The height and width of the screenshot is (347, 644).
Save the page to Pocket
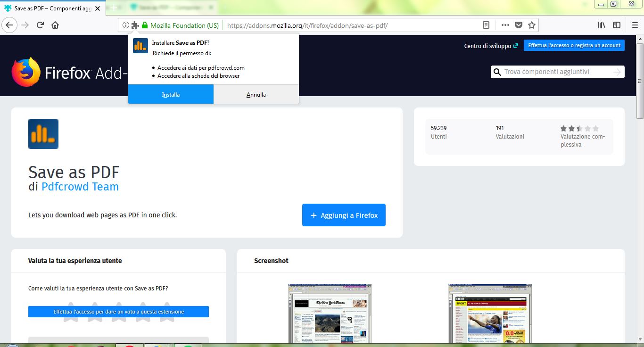pos(519,25)
